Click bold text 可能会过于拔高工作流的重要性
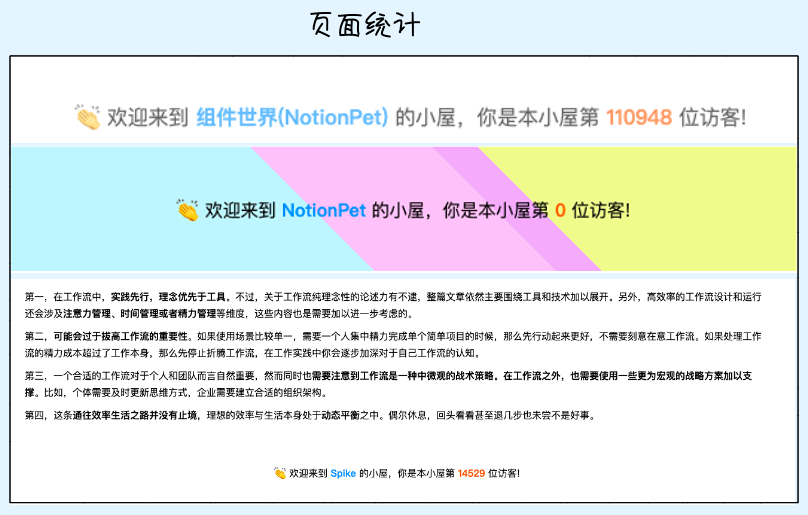 point(121,337)
